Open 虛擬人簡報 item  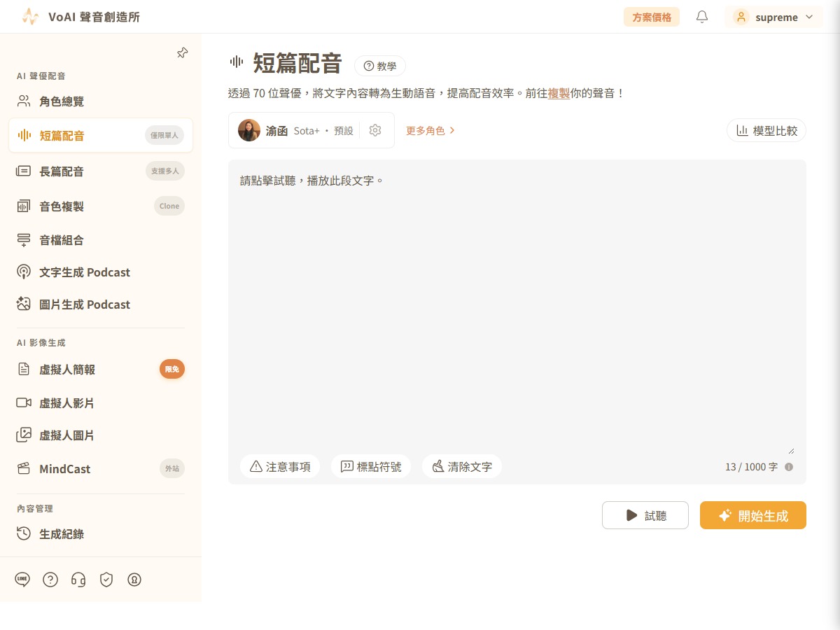click(x=101, y=369)
